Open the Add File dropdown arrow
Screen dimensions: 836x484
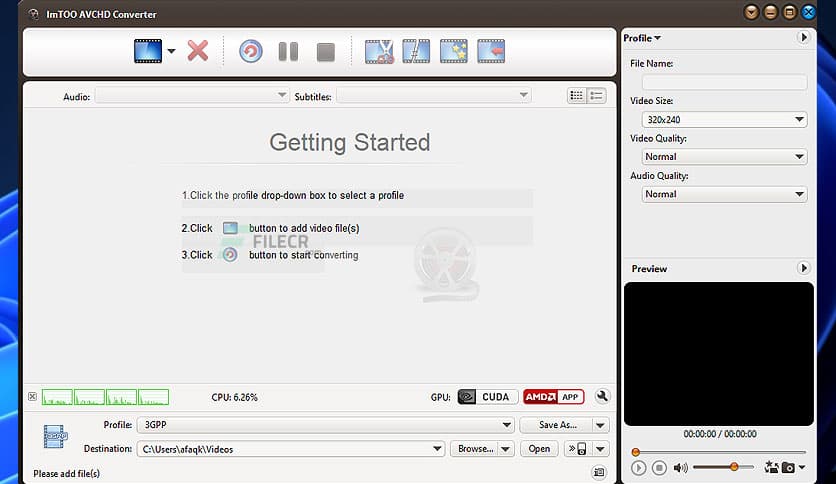[x=171, y=51]
